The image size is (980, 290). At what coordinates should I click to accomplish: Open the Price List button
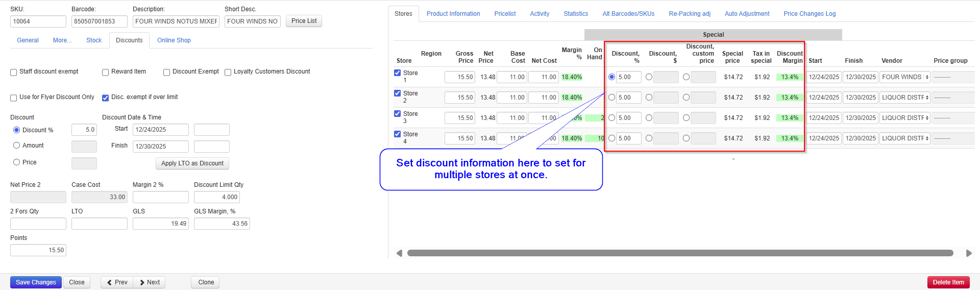coord(304,21)
